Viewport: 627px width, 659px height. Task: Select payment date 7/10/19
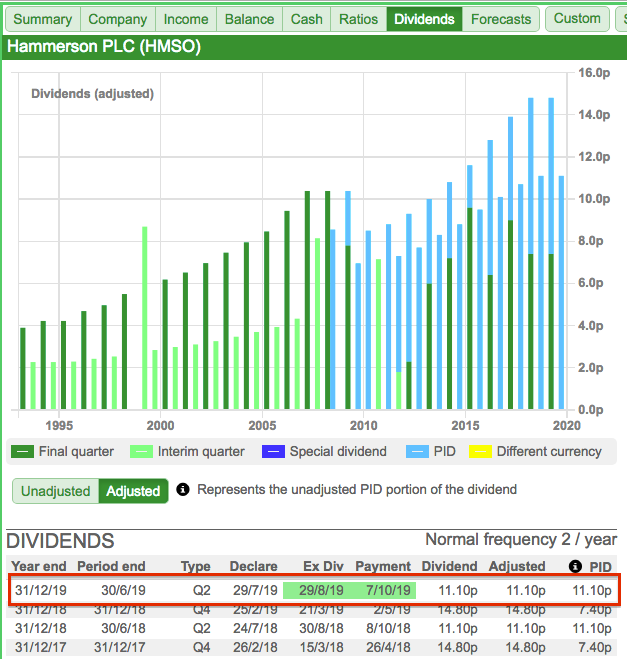(x=388, y=590)
